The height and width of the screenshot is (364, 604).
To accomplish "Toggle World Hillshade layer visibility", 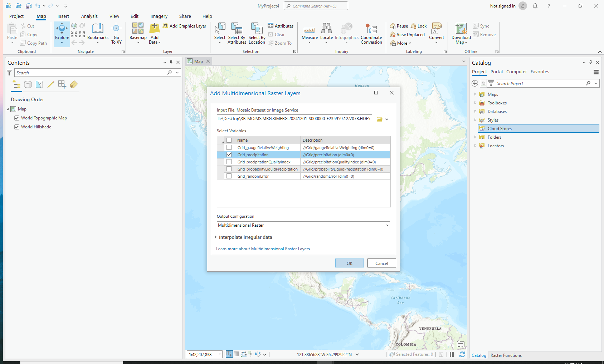I will [x=17, y=127].
